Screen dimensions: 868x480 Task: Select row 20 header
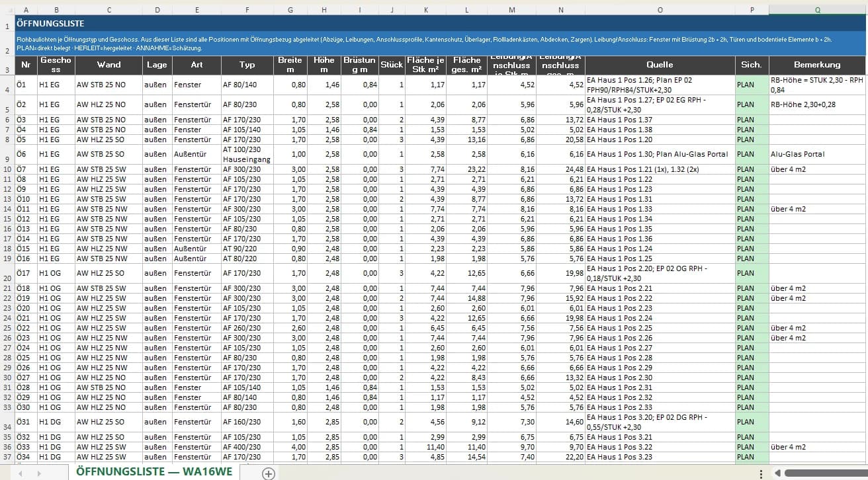[x=7, y=273]
